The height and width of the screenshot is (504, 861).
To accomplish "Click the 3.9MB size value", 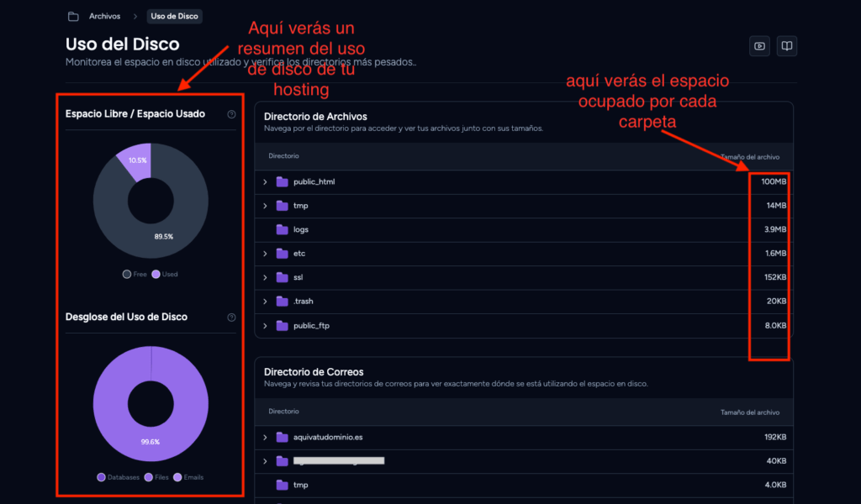I will 775,229.
